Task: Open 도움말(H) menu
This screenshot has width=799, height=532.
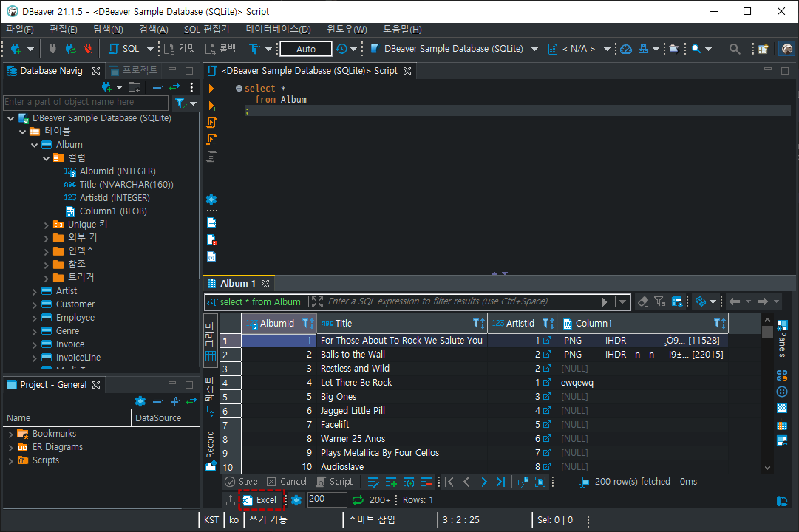Action: (x=402, y=30)
